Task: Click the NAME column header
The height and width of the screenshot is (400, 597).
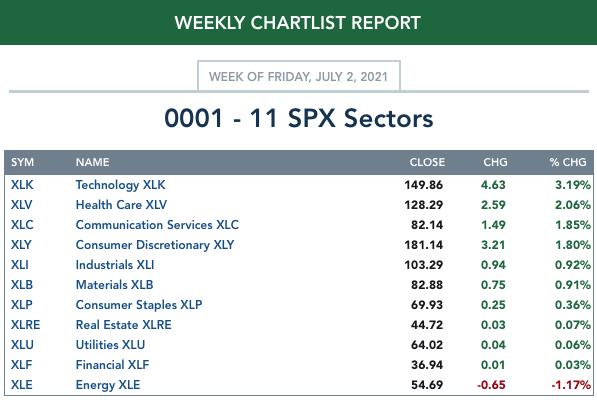Action: tap(92, 162)
